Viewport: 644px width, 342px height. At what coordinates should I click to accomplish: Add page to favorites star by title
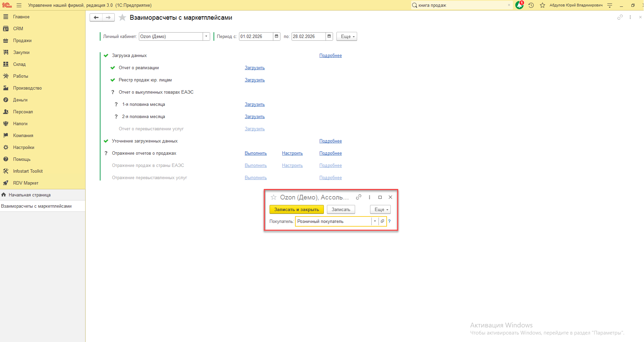pyautogui.click(x=123, y=18)
